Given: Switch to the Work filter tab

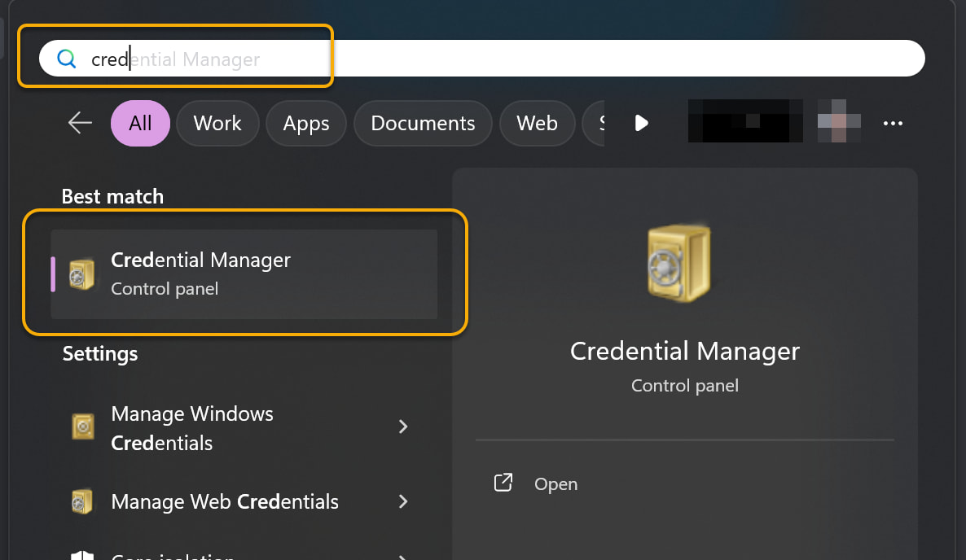Looking at the screenshot, I should pos(217,123).
